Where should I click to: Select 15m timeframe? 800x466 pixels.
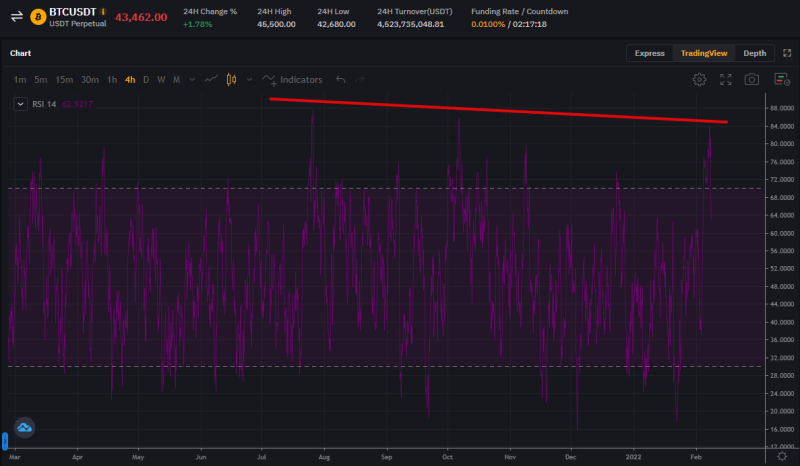[64, 80]
